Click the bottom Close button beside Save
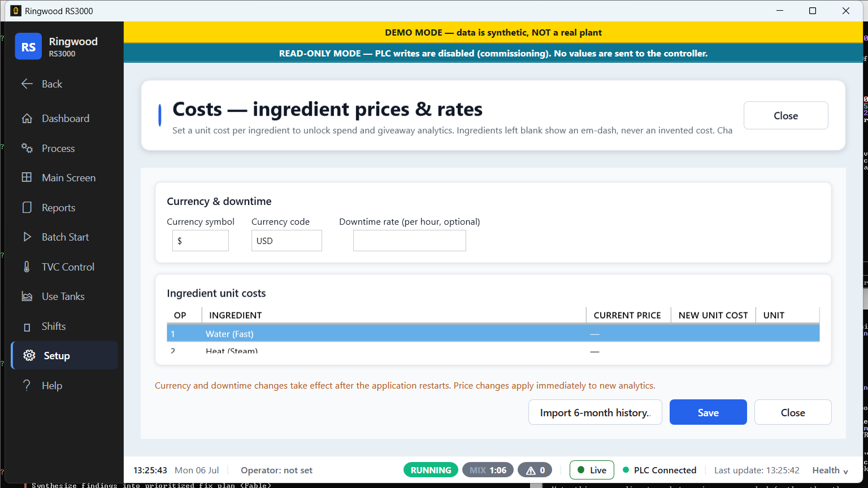This screenshot has width=868, height=488. [x=793, y=412]
